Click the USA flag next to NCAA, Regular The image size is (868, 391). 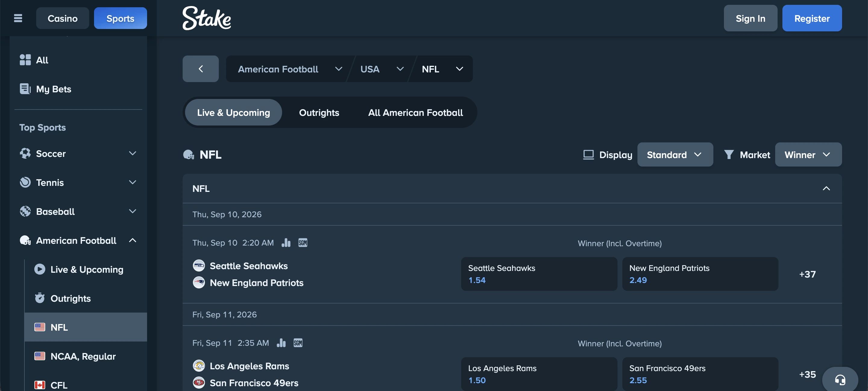click(x=40, y=356)
